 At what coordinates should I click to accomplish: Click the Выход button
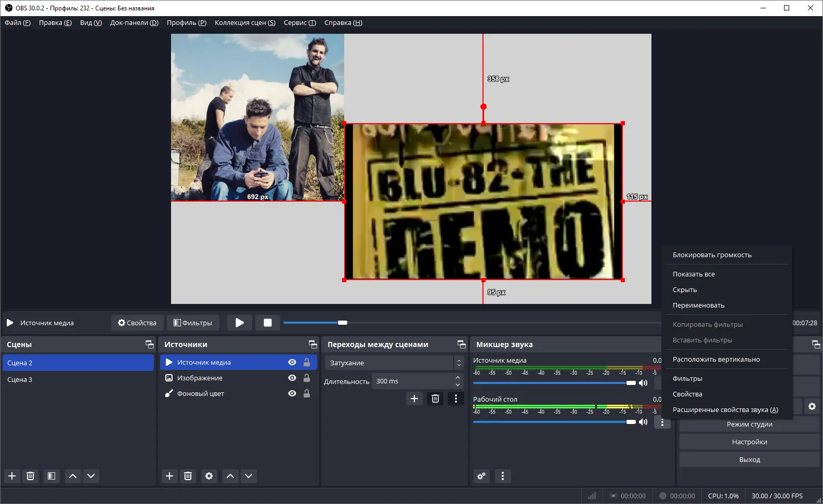[749, 460]
